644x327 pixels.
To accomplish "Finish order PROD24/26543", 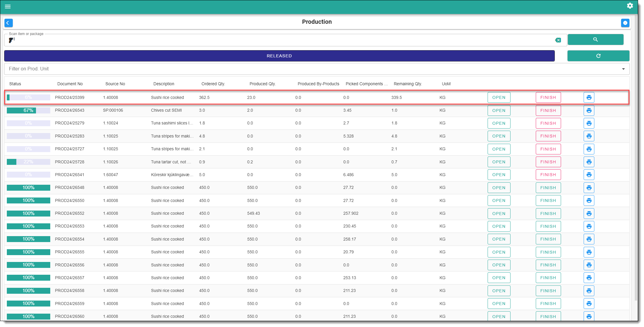I will pyautogui.click(x=548, y=110).
